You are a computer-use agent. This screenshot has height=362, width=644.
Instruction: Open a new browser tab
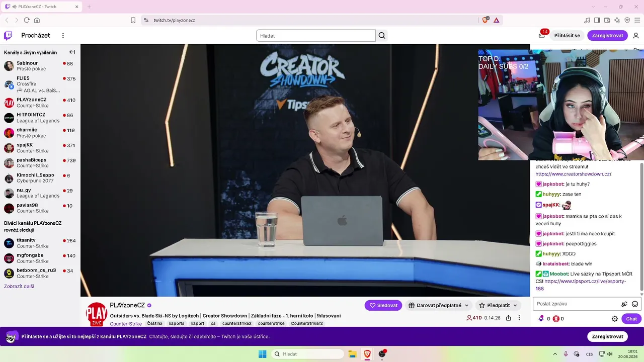[x=89, y=7]
